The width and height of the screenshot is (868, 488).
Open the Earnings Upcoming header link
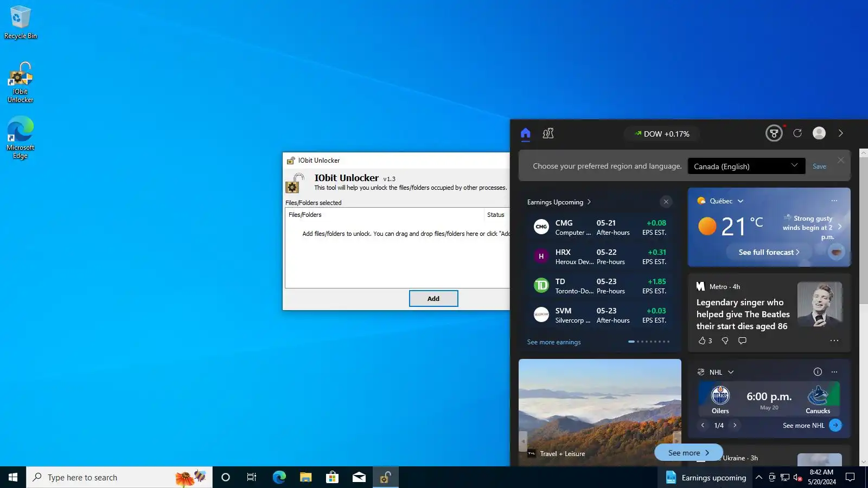point(559,202)
